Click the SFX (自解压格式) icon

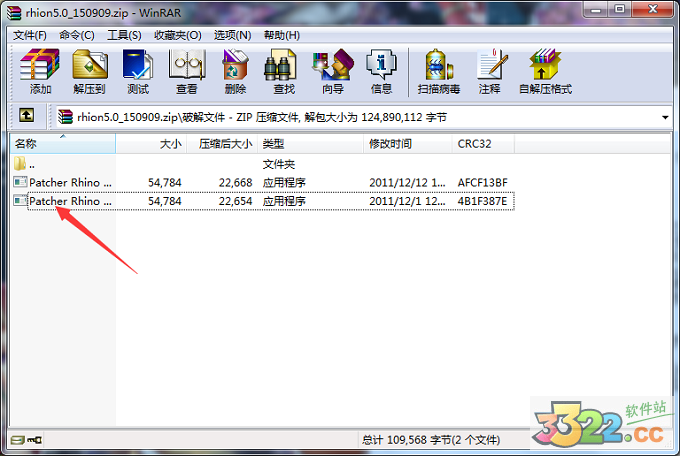(546, 71)
